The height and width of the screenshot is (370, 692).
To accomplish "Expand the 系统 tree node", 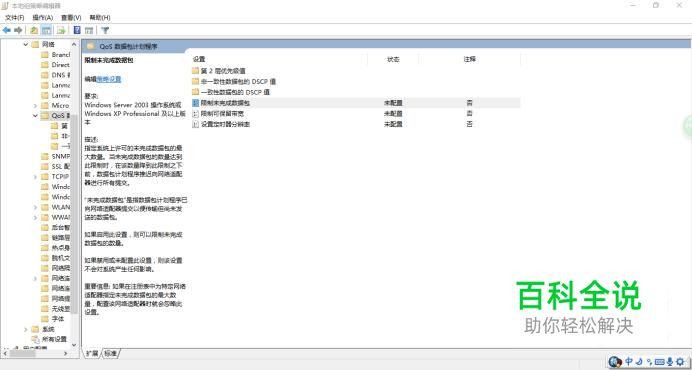I will pos(26,329).
